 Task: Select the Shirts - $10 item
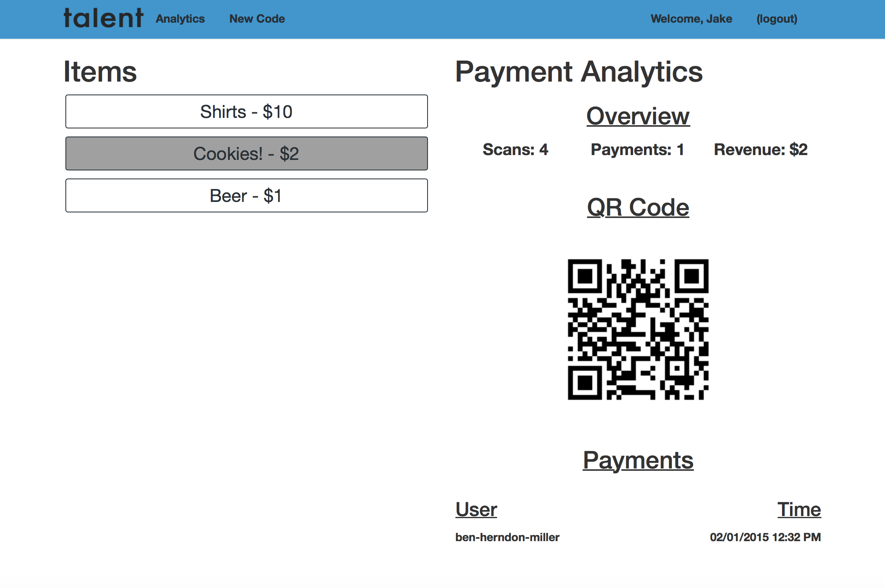246,112
